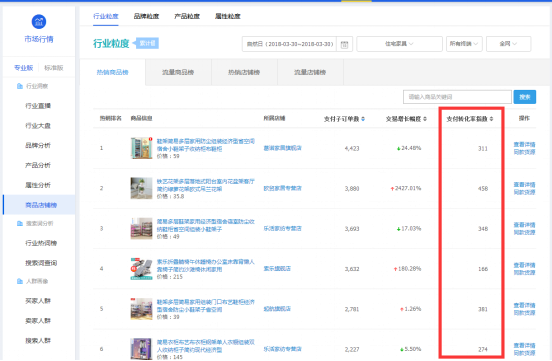Click the 市场行情 logo icon

(39, 22)
